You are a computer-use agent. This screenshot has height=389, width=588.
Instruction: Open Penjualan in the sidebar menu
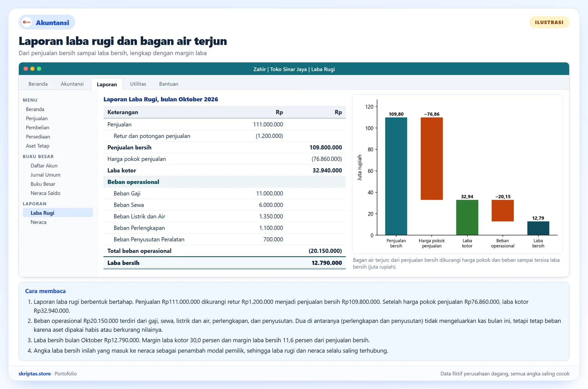click(x=37, y=118)
